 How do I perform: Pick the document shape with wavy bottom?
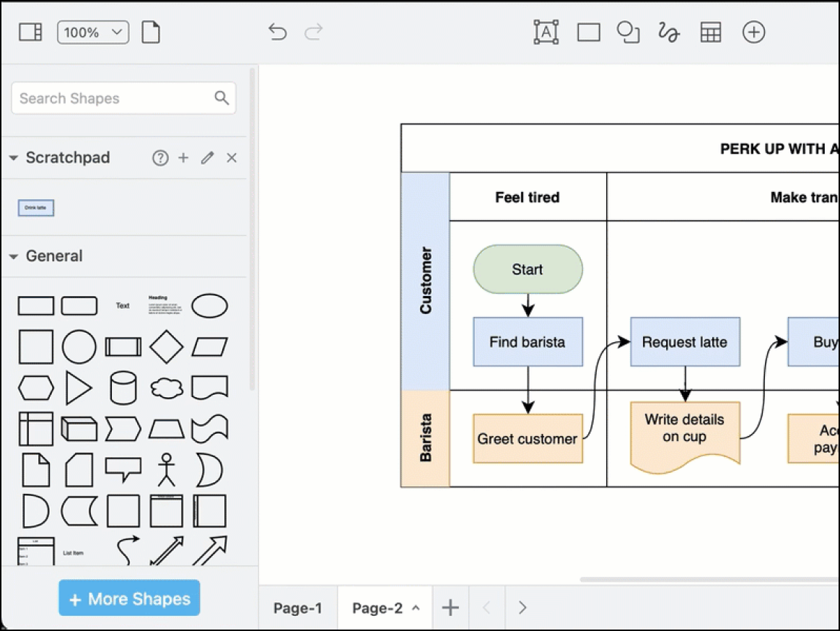click(x=209, y=388)
